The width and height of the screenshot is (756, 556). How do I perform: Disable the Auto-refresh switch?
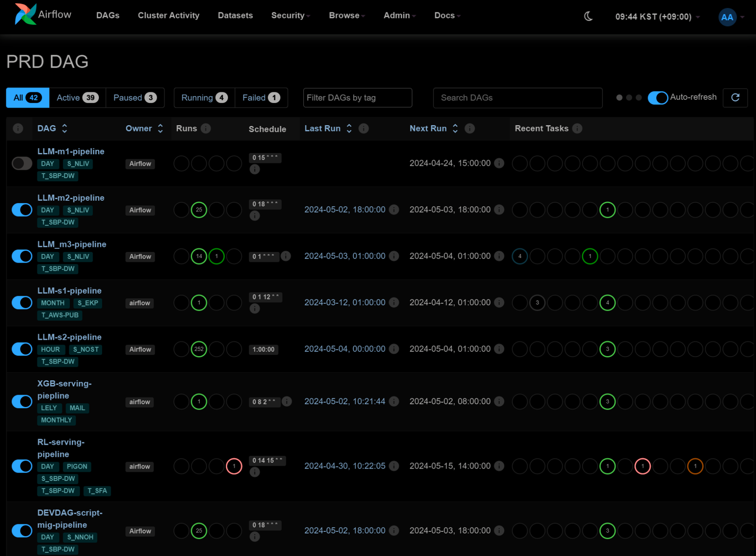[x=658, y=97]
